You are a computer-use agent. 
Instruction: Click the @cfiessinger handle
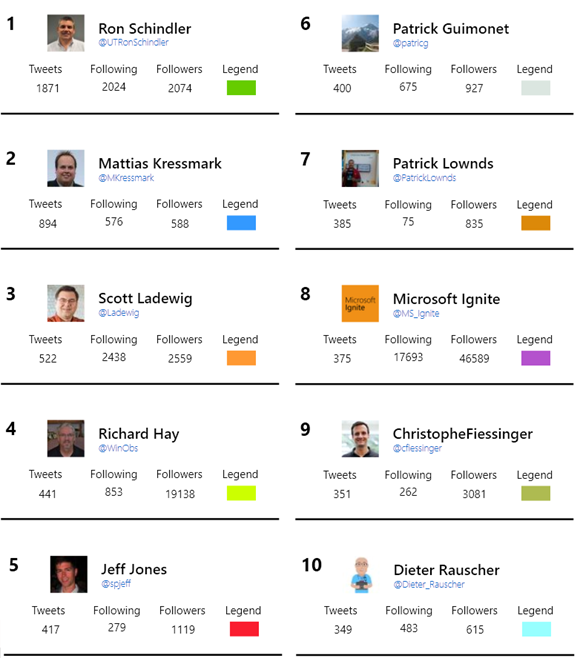click(x=417, y=448)
